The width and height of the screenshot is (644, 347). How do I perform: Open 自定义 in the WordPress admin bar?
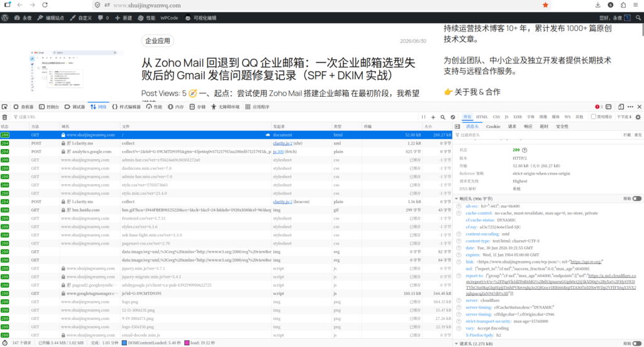(x=81, y=18)
